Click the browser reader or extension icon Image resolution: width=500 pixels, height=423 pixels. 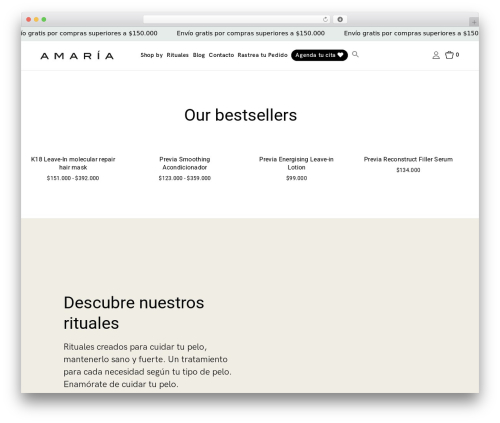[x=340, y=19]
